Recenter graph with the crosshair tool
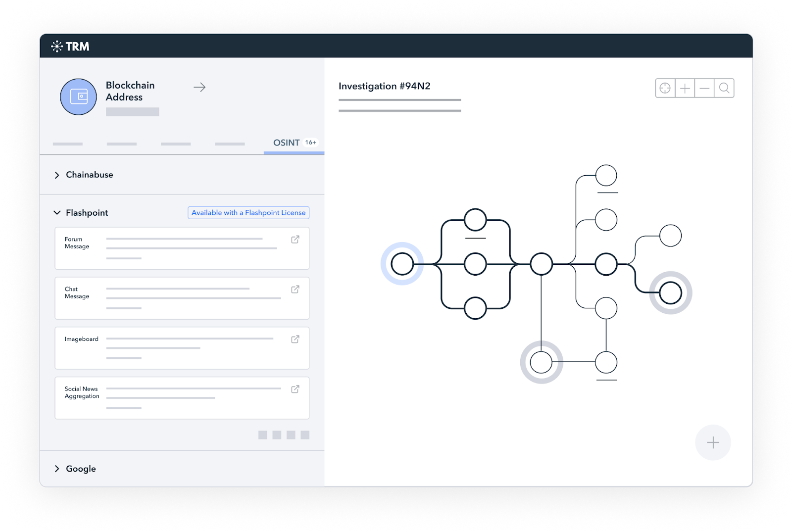 [x=665, y=88]
